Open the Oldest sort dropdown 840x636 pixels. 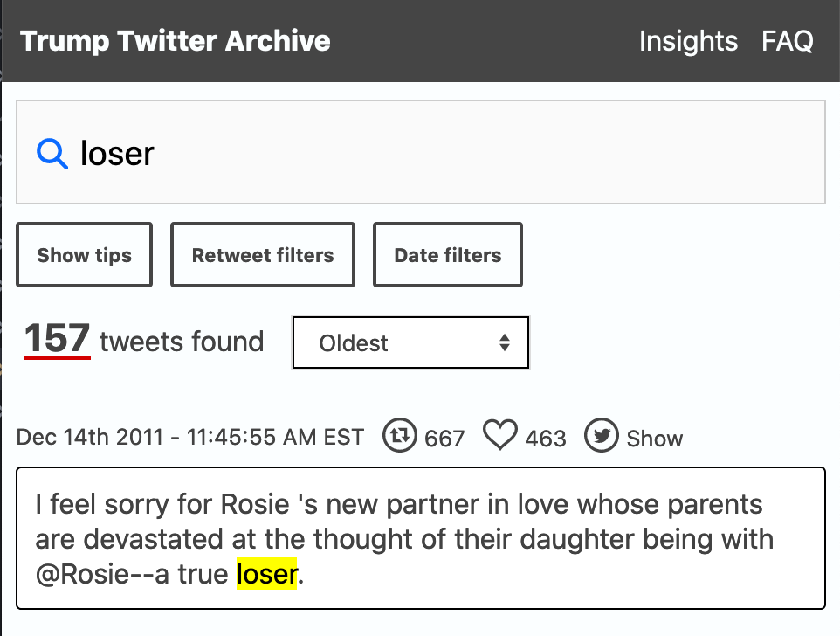pyautogui.click(x=411, y=343)
